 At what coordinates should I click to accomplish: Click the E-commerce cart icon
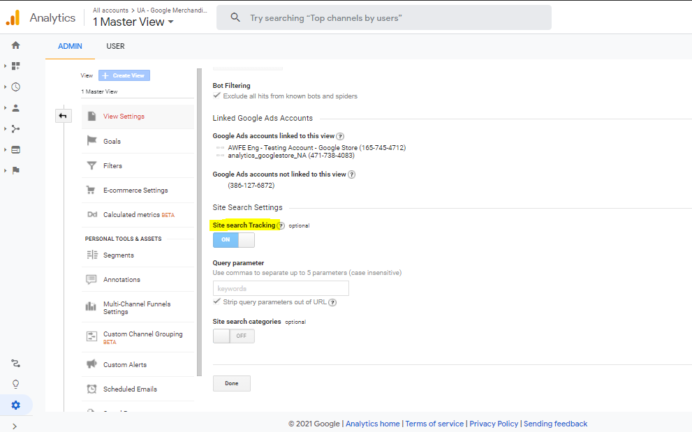[91, 190]
